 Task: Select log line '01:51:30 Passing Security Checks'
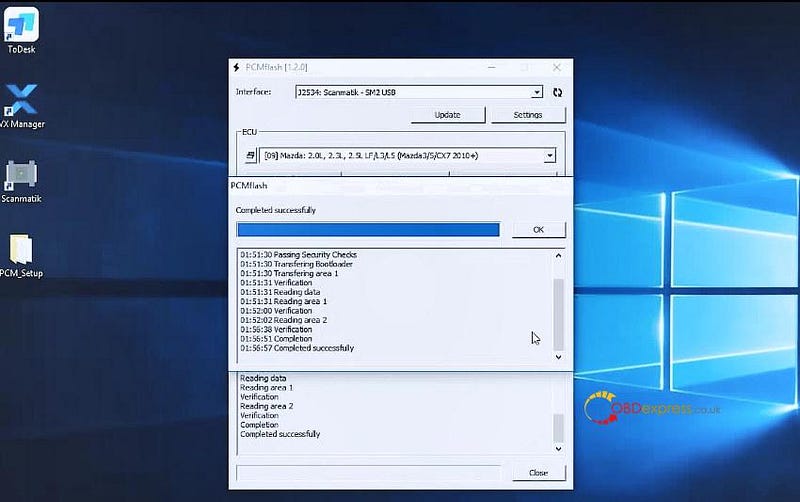(298, 255)
